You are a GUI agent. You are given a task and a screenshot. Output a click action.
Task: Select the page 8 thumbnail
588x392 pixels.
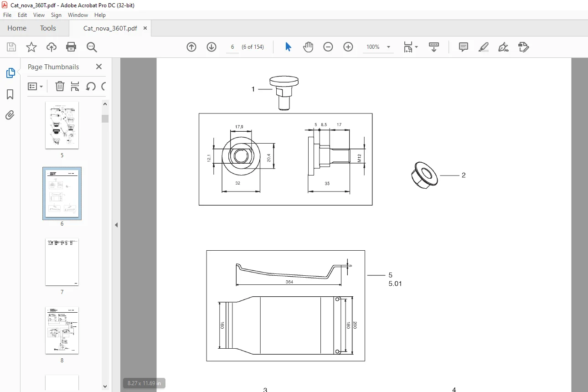point(62,330)
